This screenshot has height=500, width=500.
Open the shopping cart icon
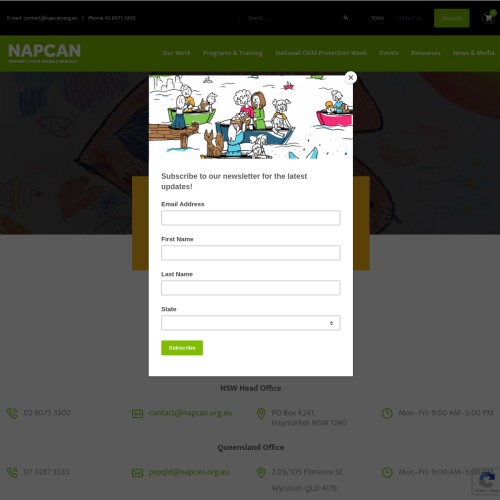tap(488, 18)
